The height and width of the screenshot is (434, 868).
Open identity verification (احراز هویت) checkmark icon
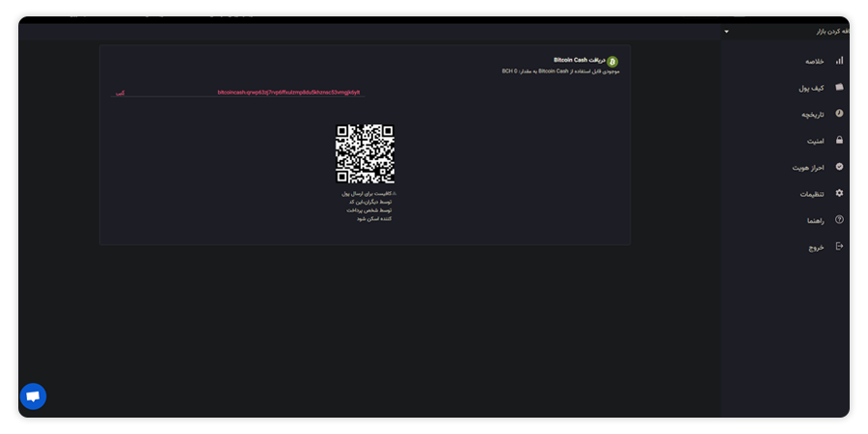[x=839, y=167]
